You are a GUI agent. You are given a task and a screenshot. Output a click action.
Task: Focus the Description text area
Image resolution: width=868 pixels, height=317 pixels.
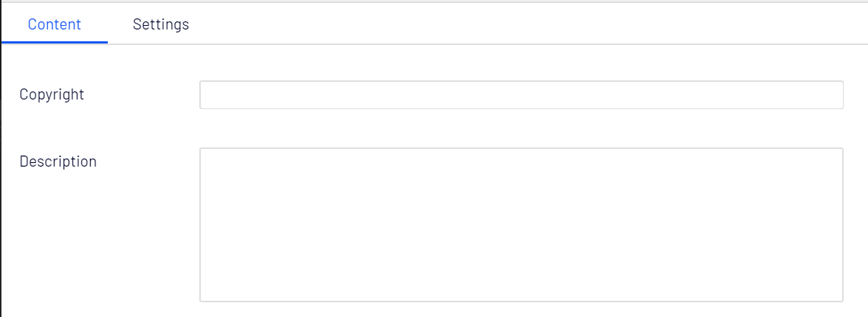point(521,225)
